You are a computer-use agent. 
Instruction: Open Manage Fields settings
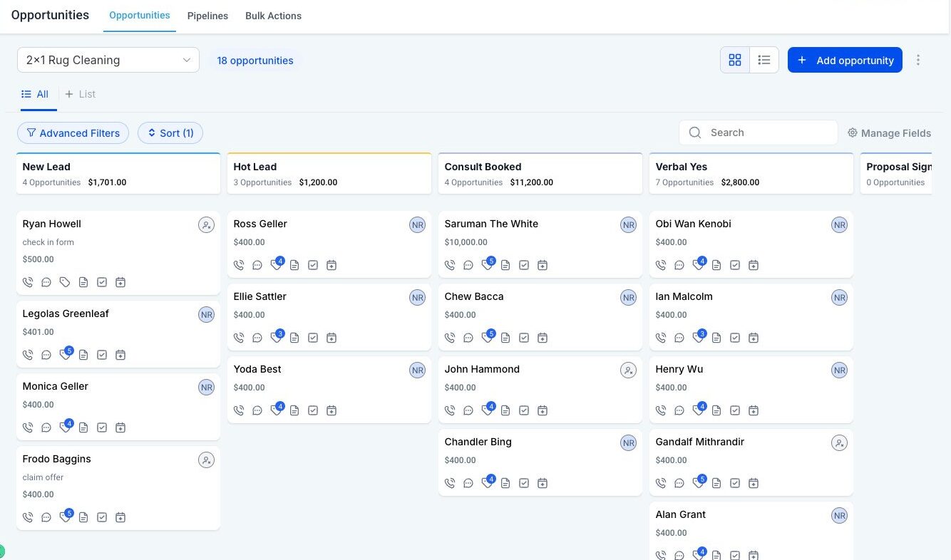click(889, 133)
